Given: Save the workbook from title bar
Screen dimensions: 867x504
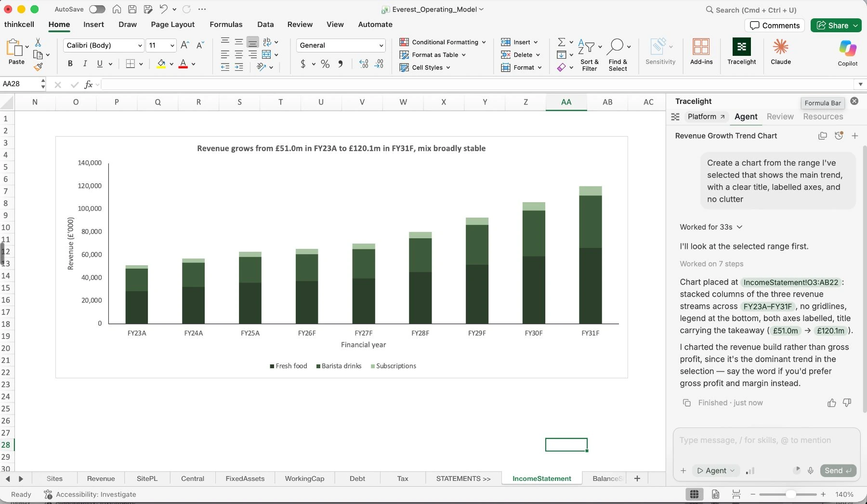Looking at the screenshot, I should point(132,9).
